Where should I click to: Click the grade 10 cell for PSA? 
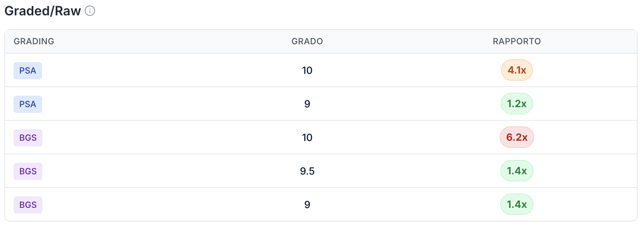(x=307, y=70)
